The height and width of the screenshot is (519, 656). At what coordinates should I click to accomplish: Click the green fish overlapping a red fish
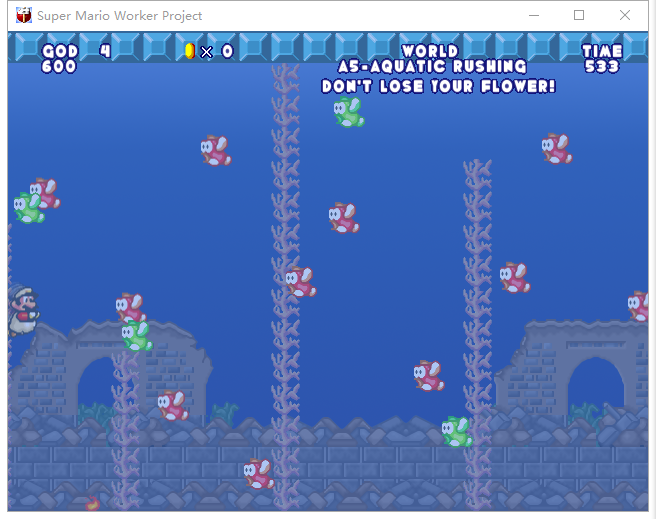[x=29, y=208]
